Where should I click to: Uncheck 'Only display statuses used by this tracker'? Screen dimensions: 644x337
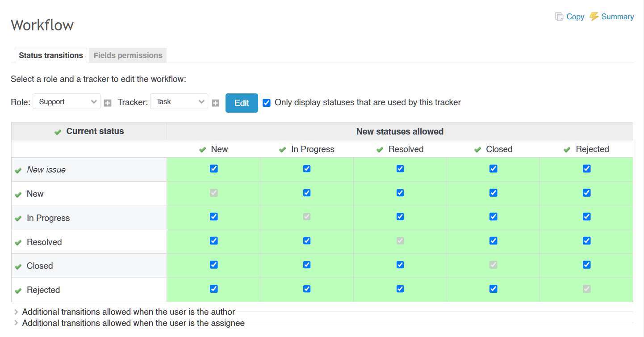pyautogui.click(x=267, y=103)
